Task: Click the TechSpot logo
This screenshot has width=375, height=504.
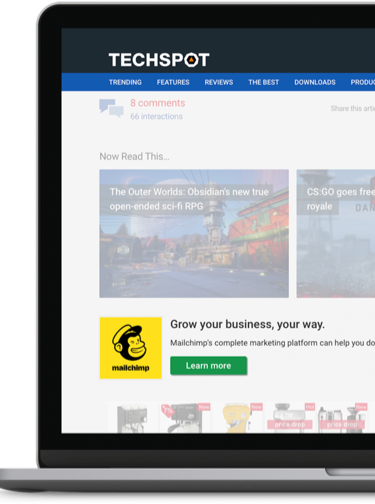Action: pos(159,60)
